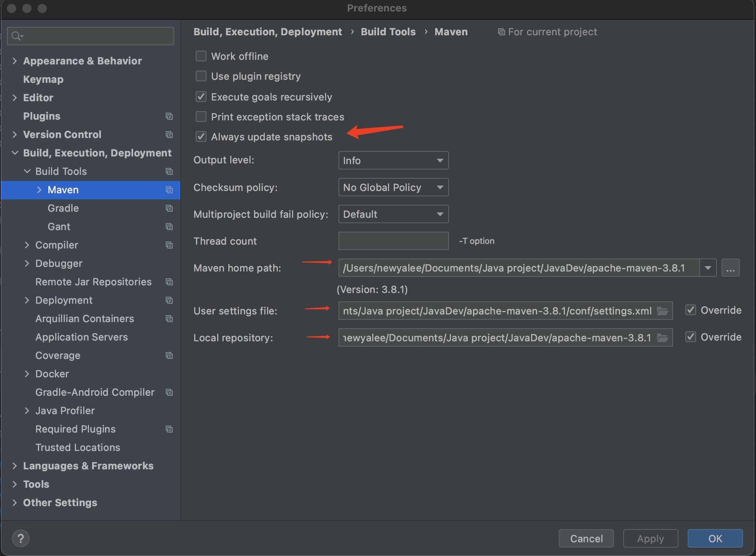
Task: Open the folder browser for Local repository
Action: point(663,337)
